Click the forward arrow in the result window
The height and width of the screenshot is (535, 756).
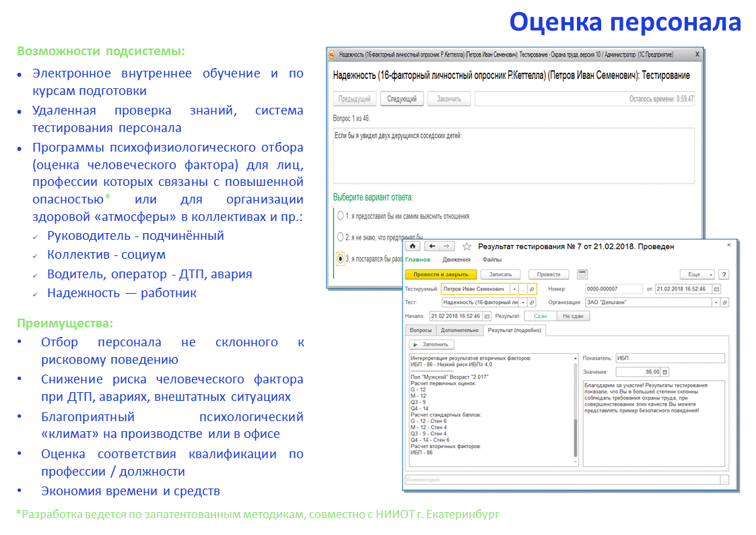pyautogui.click(x=447, y=247)
